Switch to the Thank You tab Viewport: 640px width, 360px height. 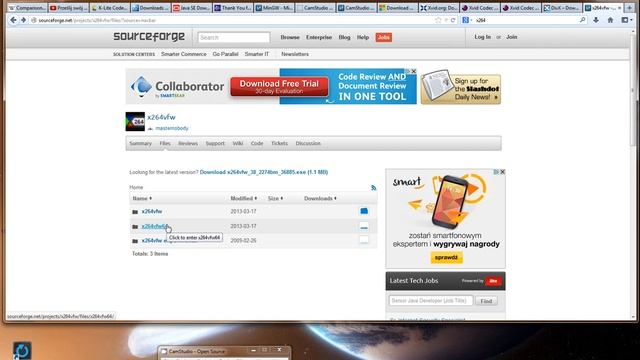(233, 8)
